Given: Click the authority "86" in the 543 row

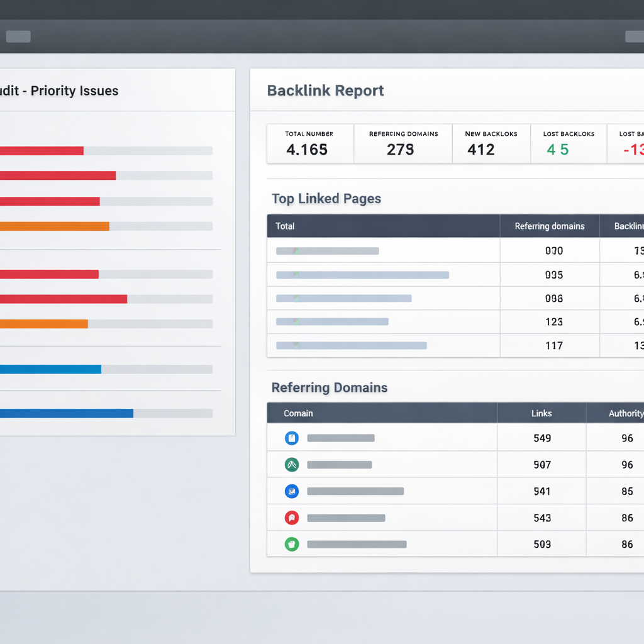Looking at the screenshot, I should pos(627,518).
